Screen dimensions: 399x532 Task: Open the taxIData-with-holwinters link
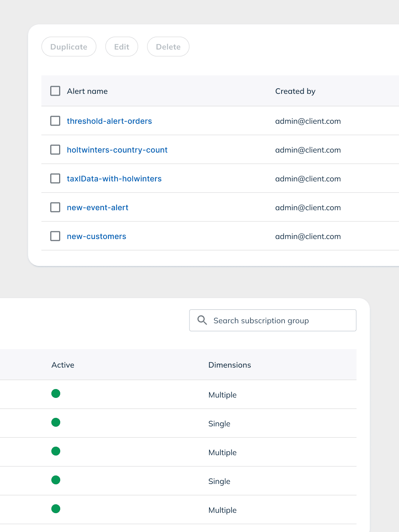coord(114,179)
